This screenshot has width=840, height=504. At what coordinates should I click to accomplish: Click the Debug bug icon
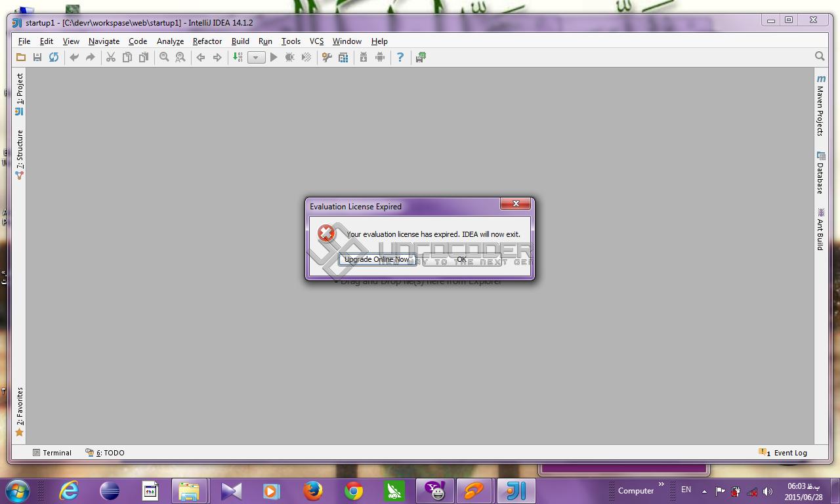(290, 58)
